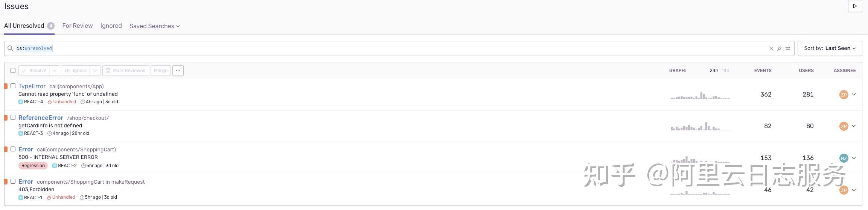Switch graph range to 14d

pos(725,71)
